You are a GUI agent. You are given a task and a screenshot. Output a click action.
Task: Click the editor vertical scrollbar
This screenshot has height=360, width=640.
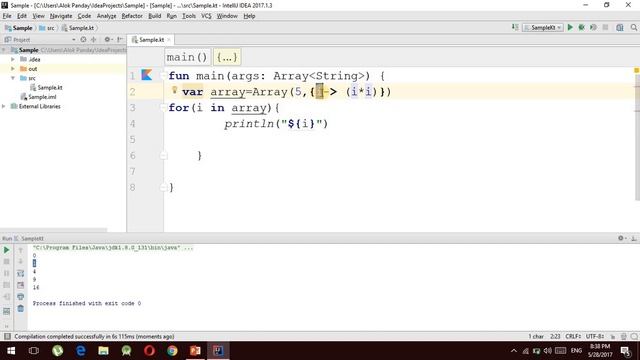637,137
